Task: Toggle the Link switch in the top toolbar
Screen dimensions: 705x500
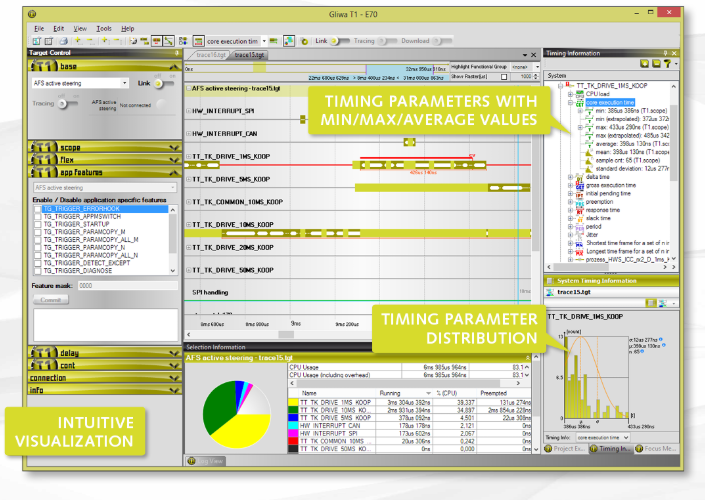Action: [x=339, y=41]
